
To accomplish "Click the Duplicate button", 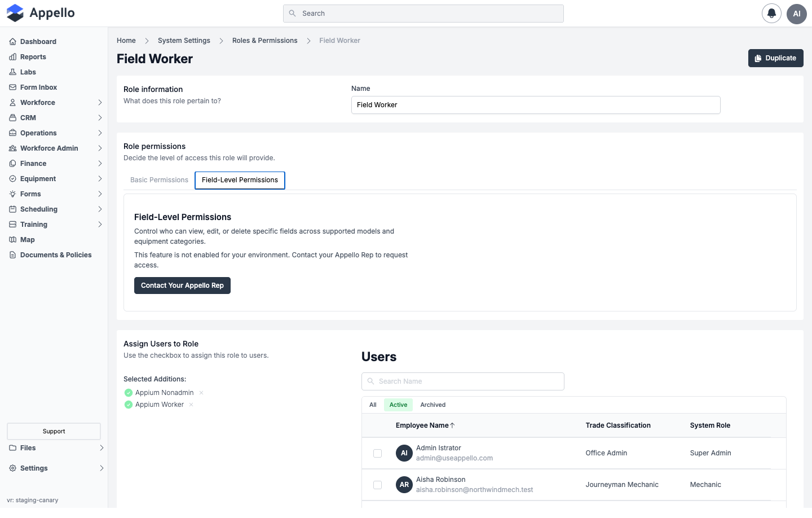I will [x=775, y=58].
